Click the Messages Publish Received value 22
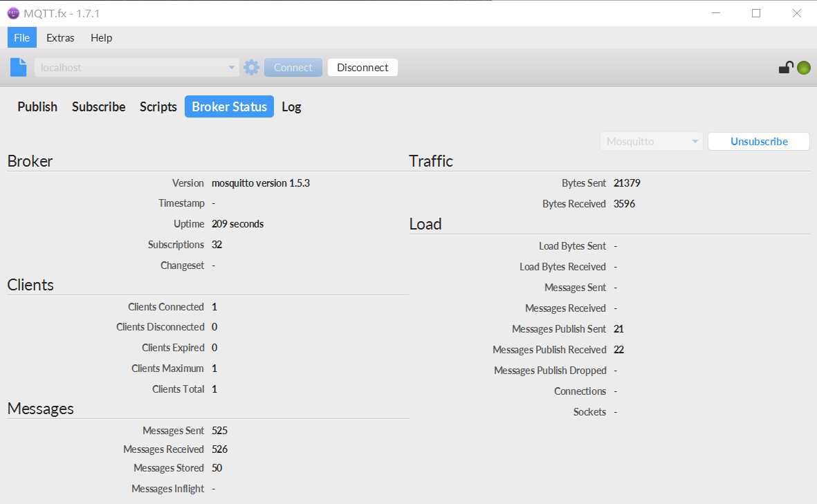Image resolution: width=817 pixels, height=504 pixels. [618, 350]
